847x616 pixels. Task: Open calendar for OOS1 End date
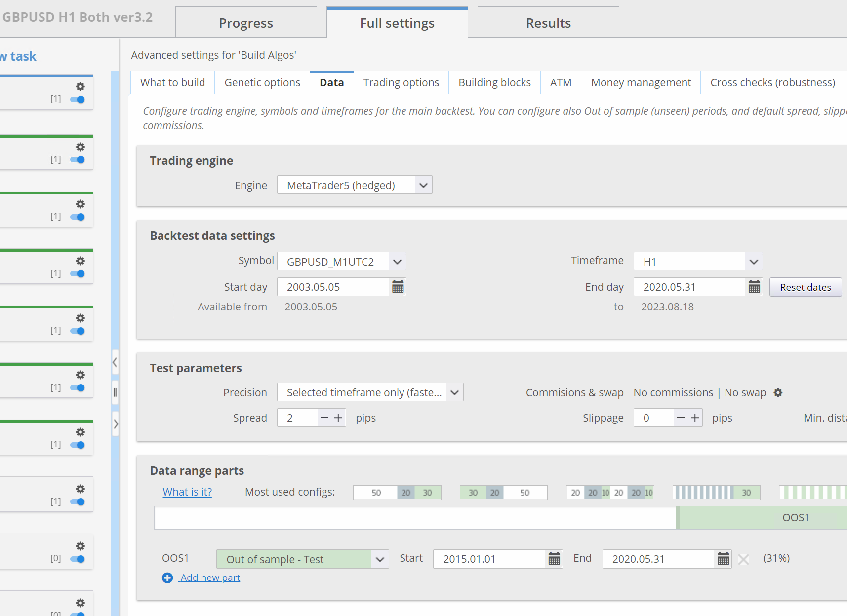point(723,559)
